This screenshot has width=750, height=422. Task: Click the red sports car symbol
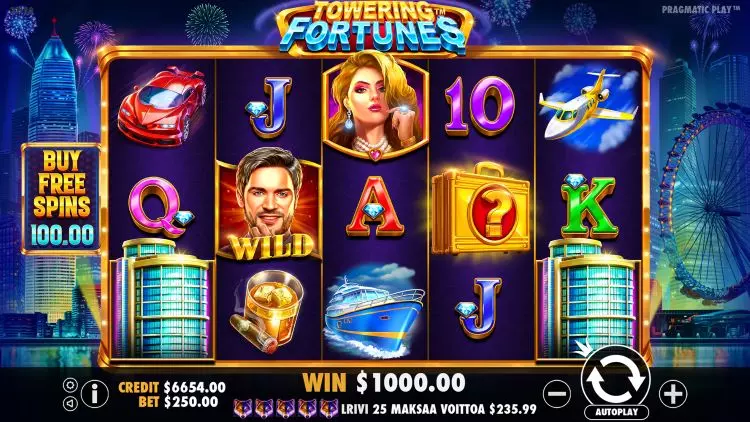(x=162, y=106)
